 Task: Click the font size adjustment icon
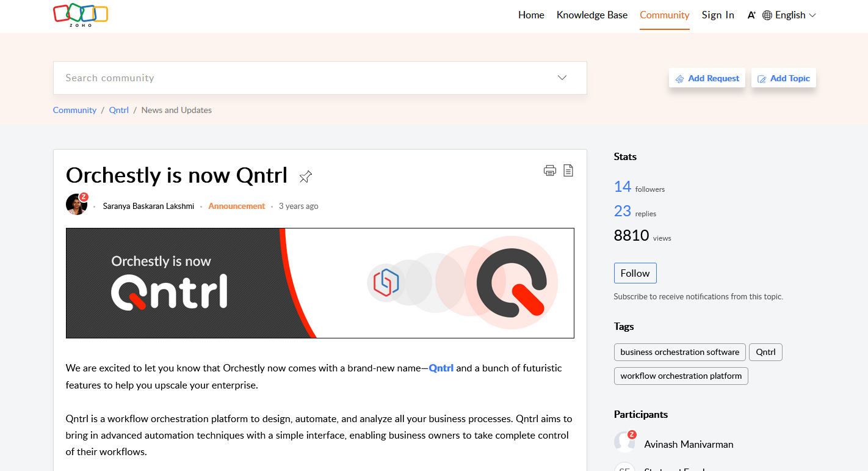751,15
